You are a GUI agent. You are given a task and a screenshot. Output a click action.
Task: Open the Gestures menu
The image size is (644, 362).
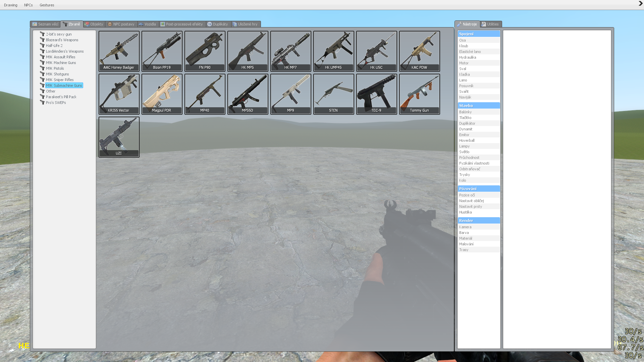47,5
